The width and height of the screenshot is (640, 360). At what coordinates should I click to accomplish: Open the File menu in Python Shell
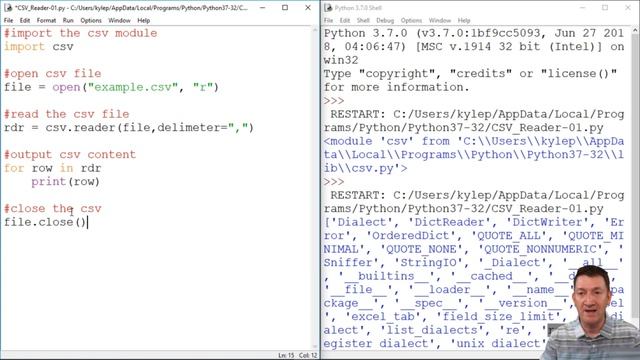[329, 20]
